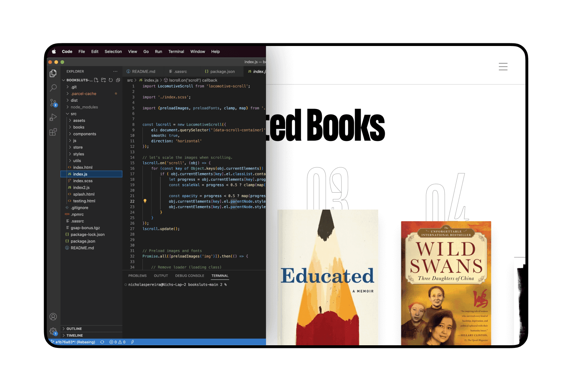Open .gitignore in the file tree
This screenshot has width=572, height=392.
[91, 208]
